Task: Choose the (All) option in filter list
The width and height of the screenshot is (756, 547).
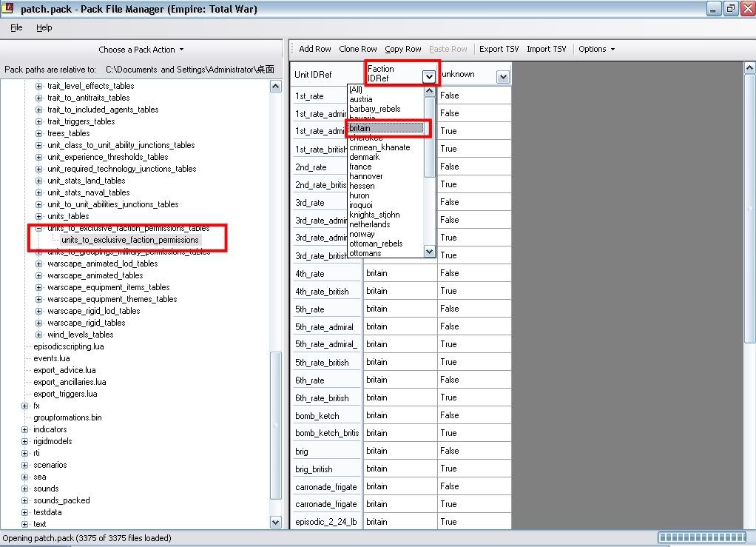Action: click(x=356, y=90)
